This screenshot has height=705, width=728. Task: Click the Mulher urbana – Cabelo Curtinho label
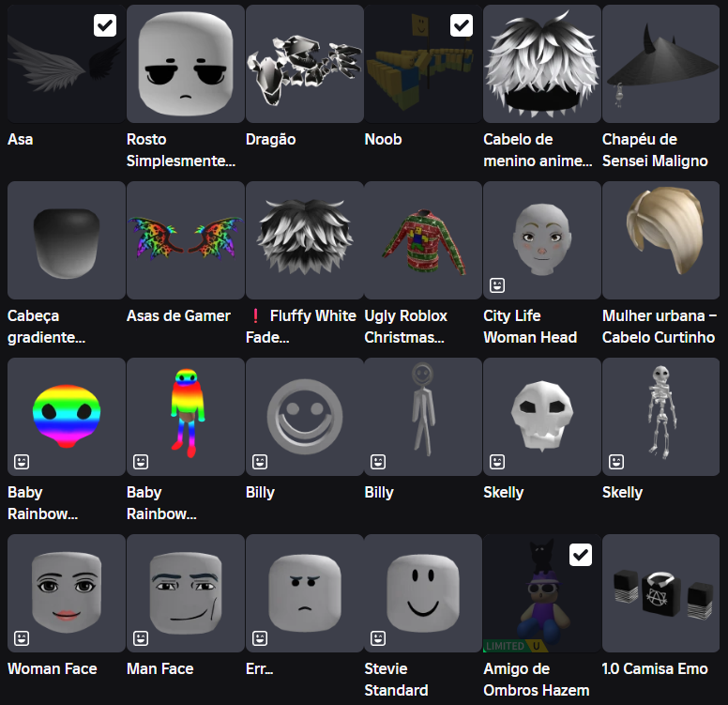tap(660, 327)
